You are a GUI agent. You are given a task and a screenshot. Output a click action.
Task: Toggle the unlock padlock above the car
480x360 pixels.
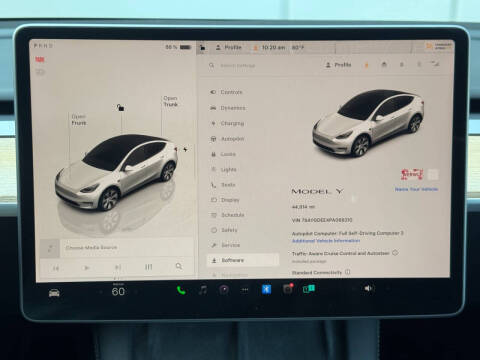[120, 107]
